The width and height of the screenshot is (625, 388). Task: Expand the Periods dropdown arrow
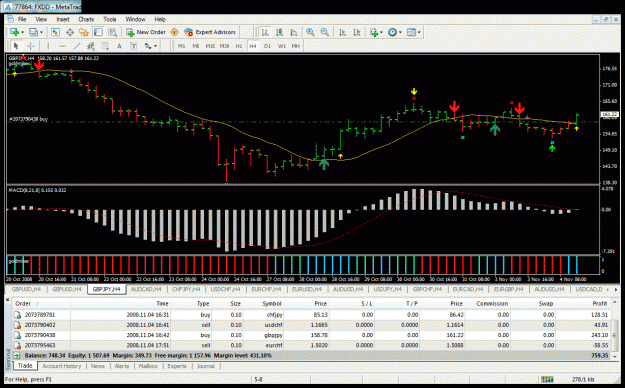point(400,32)
